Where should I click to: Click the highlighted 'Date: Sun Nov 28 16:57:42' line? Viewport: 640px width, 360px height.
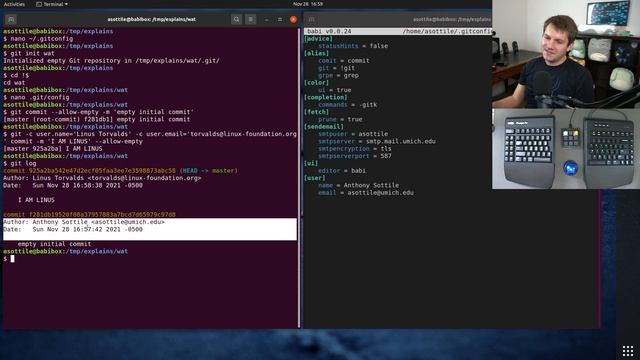[73, 229]
